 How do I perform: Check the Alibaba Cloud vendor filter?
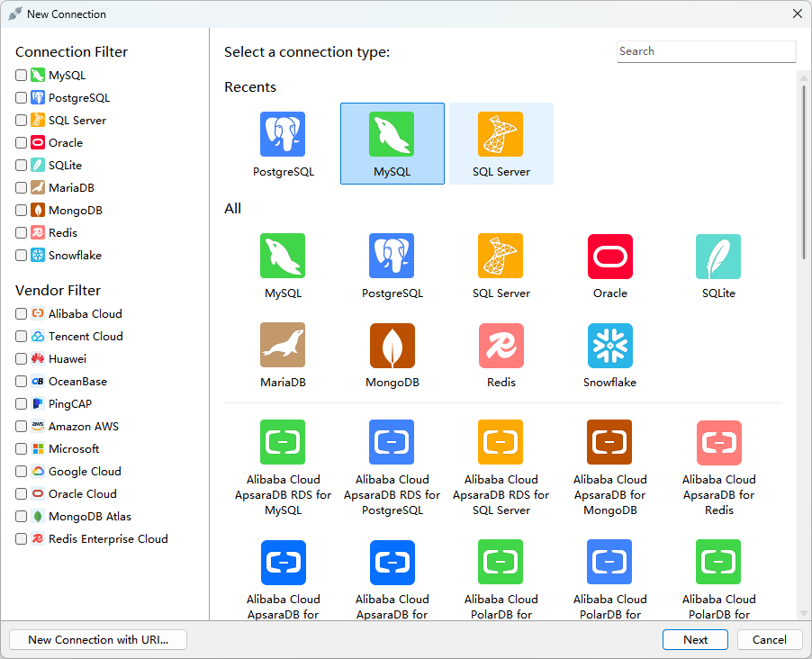point(22,313)
